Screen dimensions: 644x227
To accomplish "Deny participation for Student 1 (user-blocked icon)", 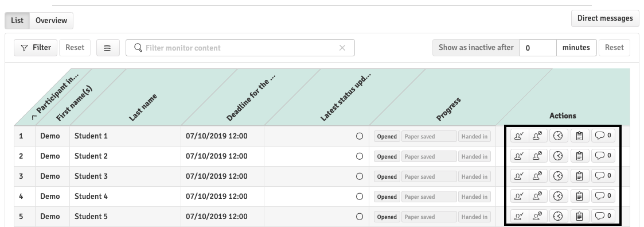I will (538, 136).
